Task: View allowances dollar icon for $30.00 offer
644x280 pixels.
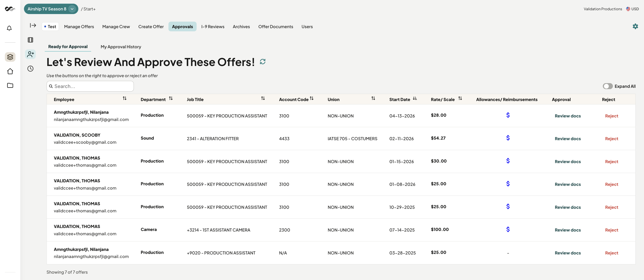Action: click(508, 161)
